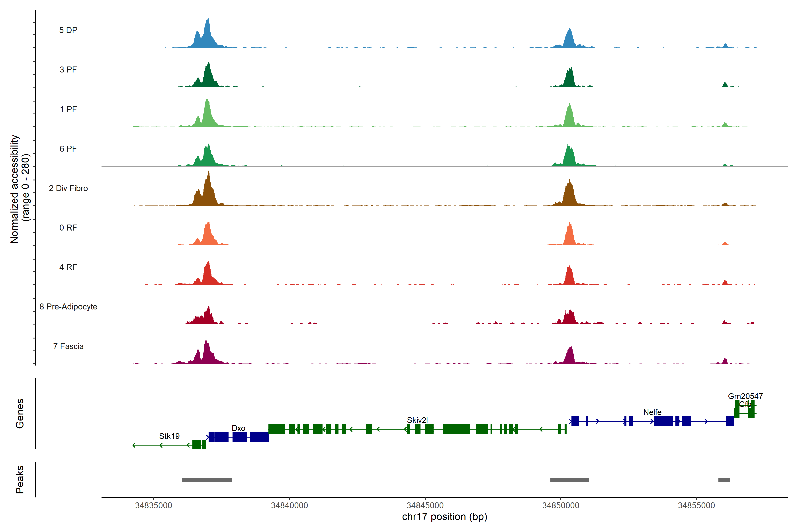Viewport: 798px width, 532px height.
Task: Click the Gm20547 gene label
Action: coord(745,396)
